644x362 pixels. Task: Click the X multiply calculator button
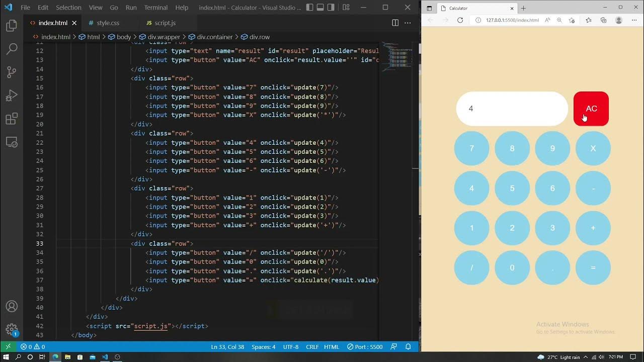coord(593,148)
